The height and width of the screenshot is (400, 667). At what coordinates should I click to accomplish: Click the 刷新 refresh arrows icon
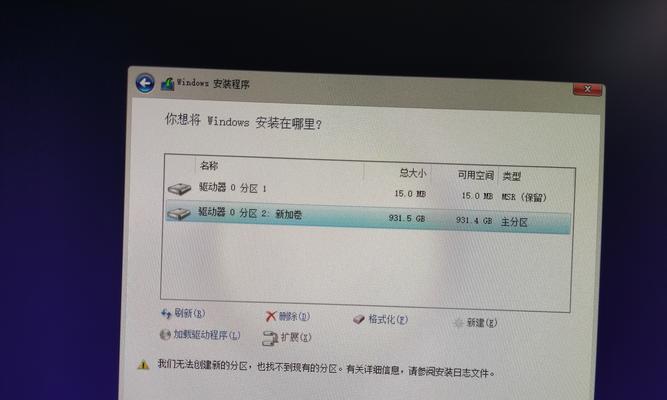point(166,314)
